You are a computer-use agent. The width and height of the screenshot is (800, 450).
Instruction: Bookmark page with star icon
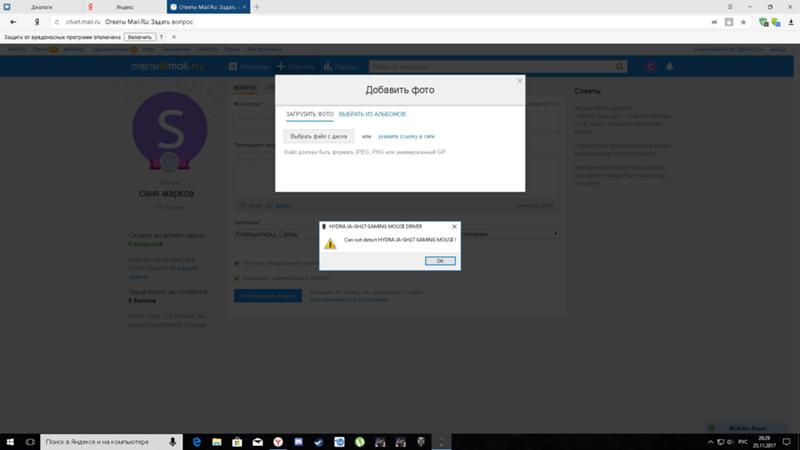coord(743,22)
